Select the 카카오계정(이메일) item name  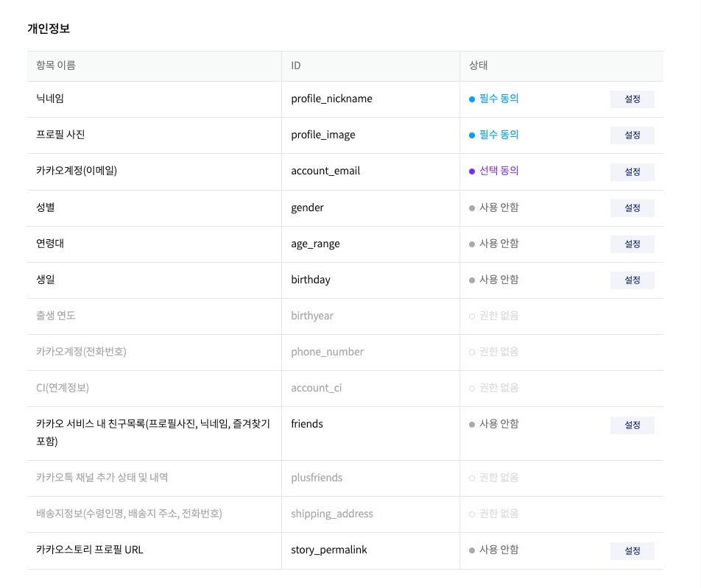(x=77, y=171)
